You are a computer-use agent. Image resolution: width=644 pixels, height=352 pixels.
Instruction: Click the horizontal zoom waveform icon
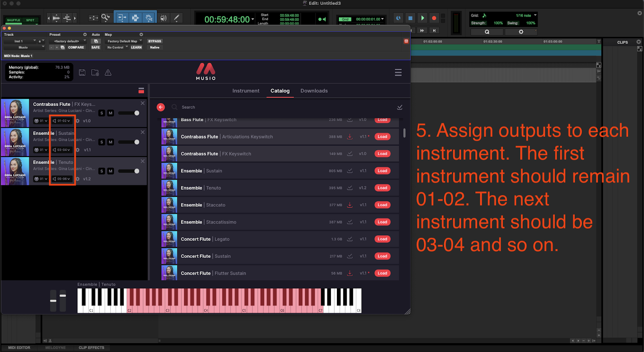click(56, 18)
